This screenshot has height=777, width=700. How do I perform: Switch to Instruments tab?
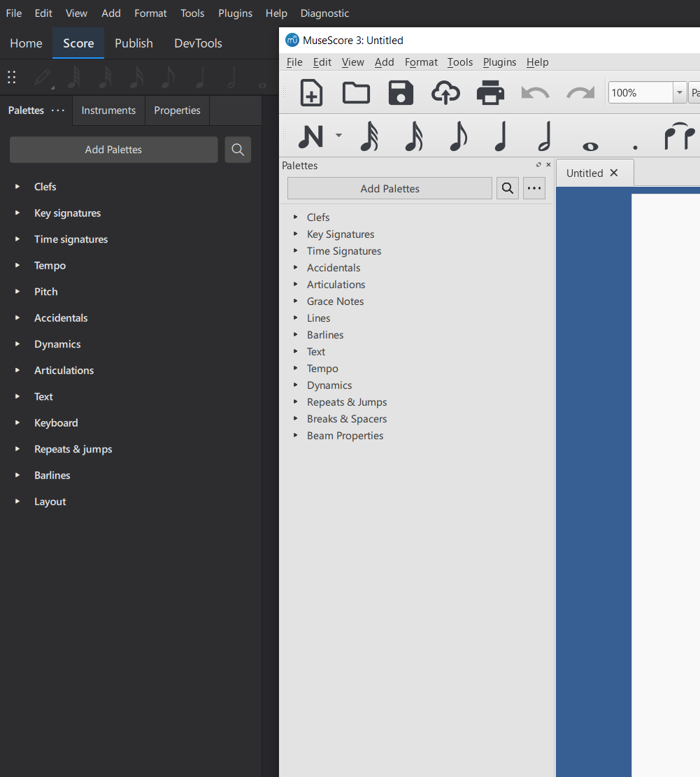[x=108, y=110]
